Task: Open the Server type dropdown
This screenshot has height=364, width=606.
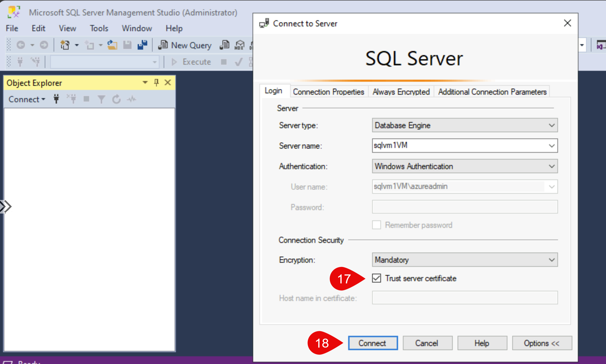Action: (x=464, y=125)
